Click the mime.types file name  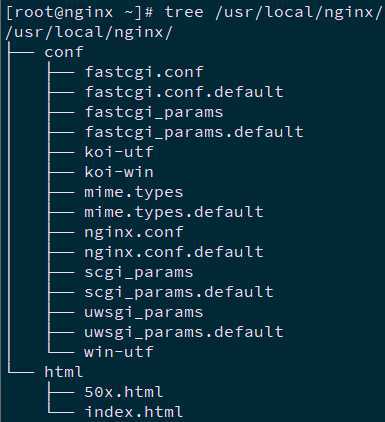[x=134, y=192]
